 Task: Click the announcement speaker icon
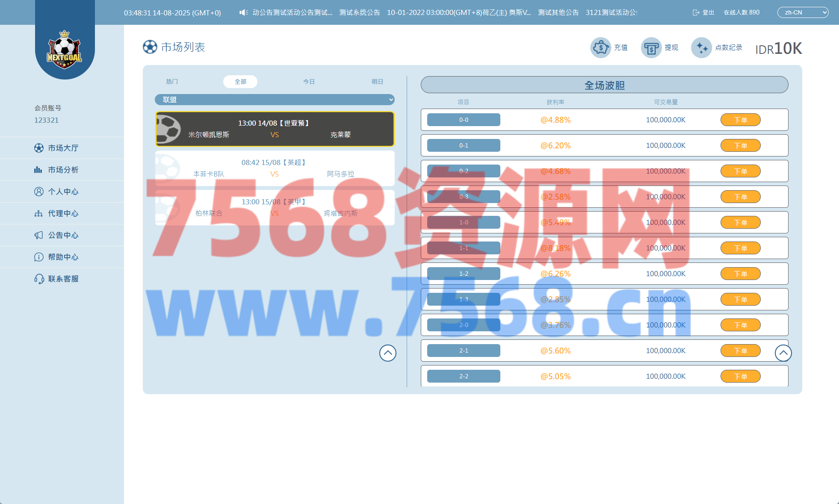[x=243, y=12]
